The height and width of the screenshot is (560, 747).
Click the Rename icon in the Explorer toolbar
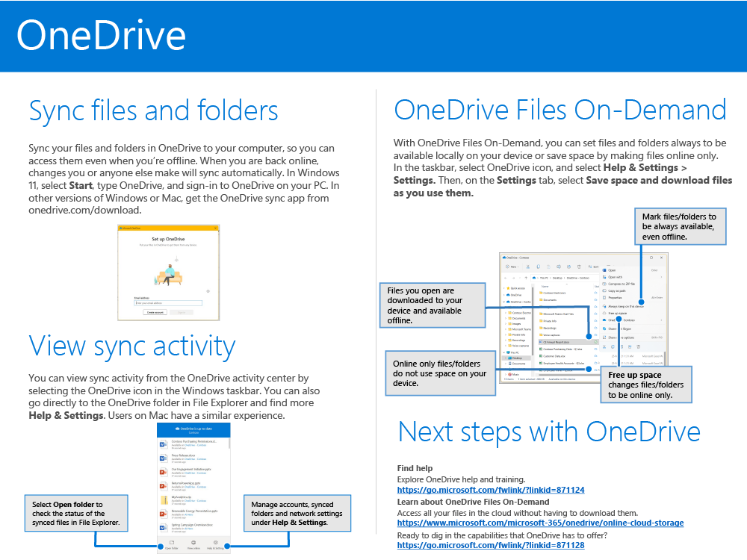point(559,267)
